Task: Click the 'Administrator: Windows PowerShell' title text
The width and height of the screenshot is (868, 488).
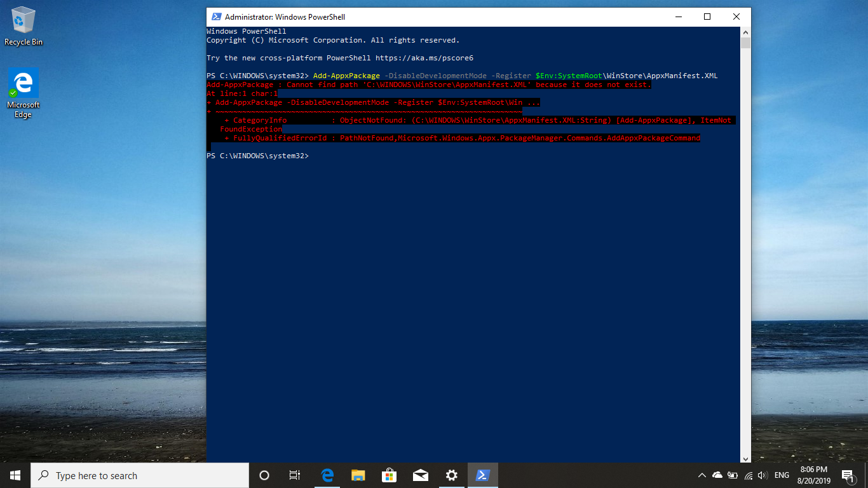Action: point(285,17)
